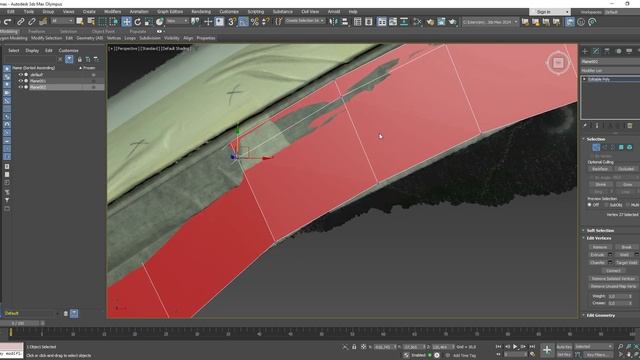The image size is (640, 360).
Task: Click the Align tool icon
Action: point(344,22)
